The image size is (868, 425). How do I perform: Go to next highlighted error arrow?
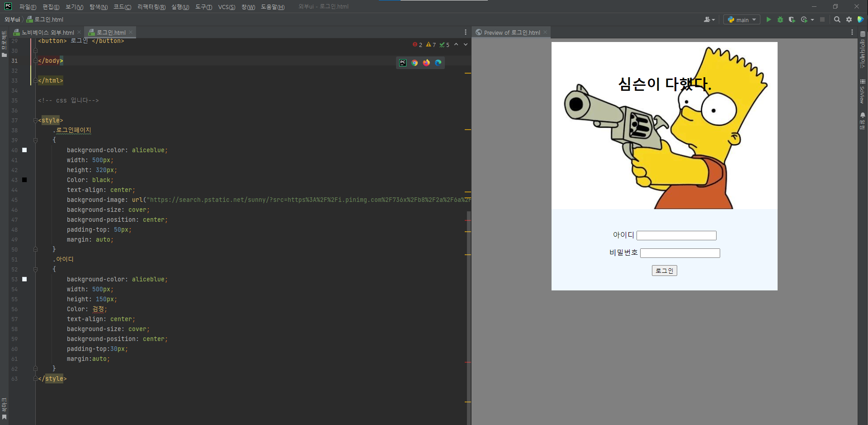coord(466,44)
